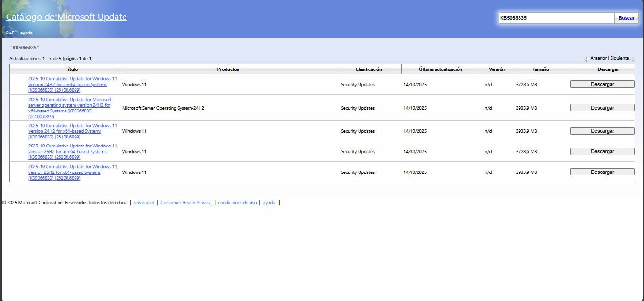This screenshot has height=301, width=644.
Task: Focus the search box containing KB5066835
Action: click(556, 18)
